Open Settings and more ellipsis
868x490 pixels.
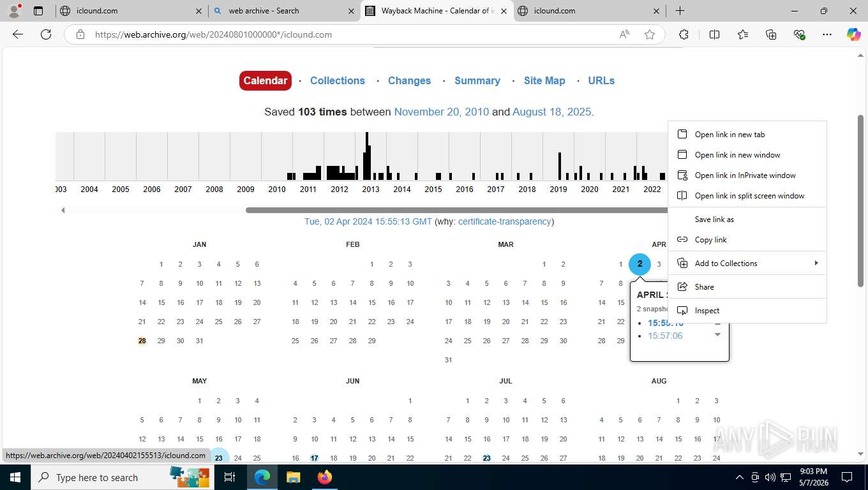point(827,34)
